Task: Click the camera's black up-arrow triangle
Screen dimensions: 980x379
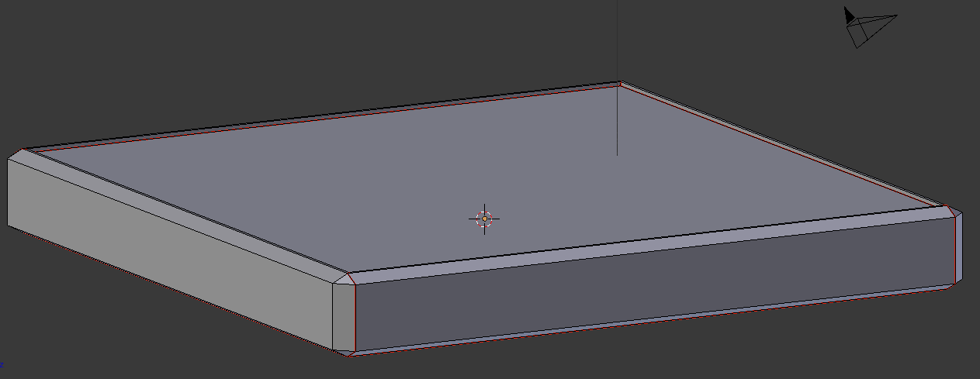Action: click(x=849, y=14)
